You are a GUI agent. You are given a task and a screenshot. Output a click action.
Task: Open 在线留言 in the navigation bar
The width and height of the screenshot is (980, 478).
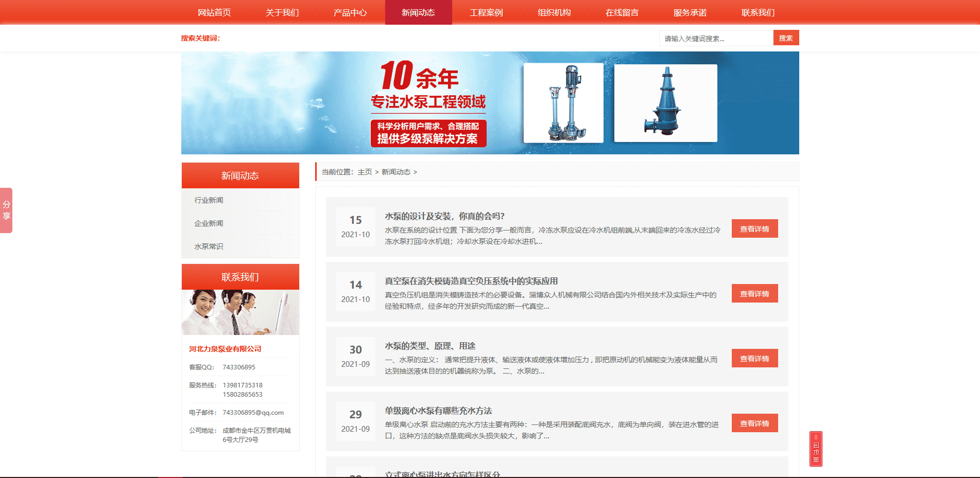click(622, 12)
